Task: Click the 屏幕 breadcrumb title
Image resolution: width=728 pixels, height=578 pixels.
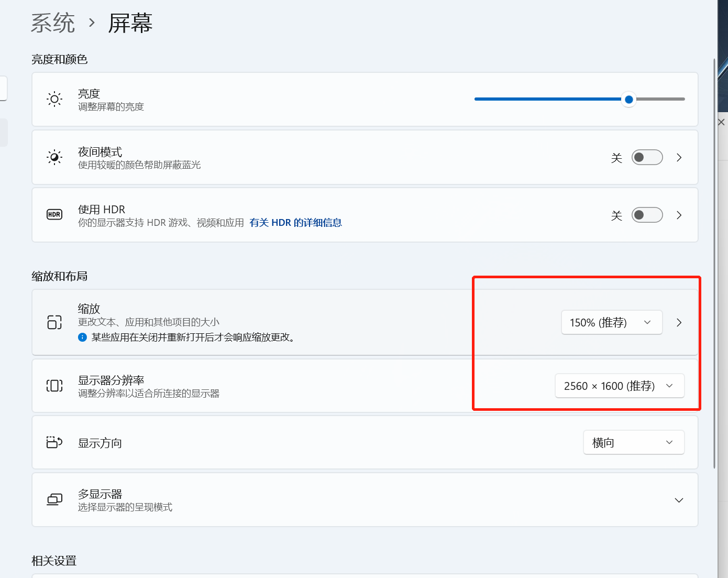Action: (x=130, y=23)
